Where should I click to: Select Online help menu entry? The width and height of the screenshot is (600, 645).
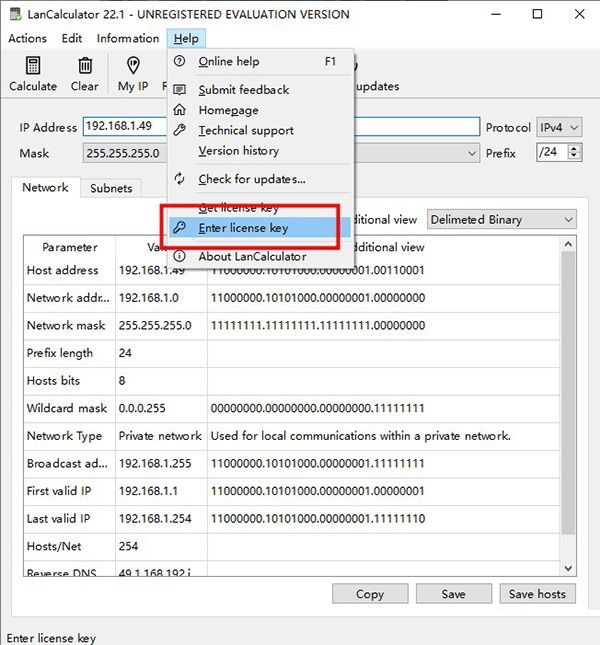[x=260, y=61]
